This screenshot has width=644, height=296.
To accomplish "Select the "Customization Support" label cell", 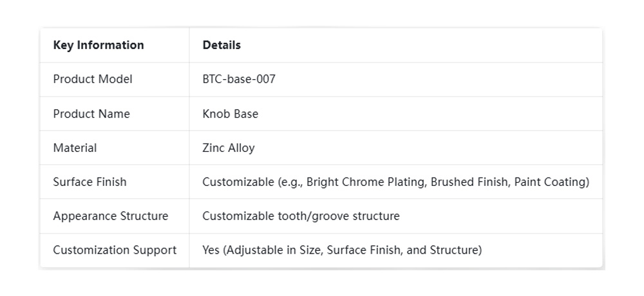I will click(x=115, y=250).
